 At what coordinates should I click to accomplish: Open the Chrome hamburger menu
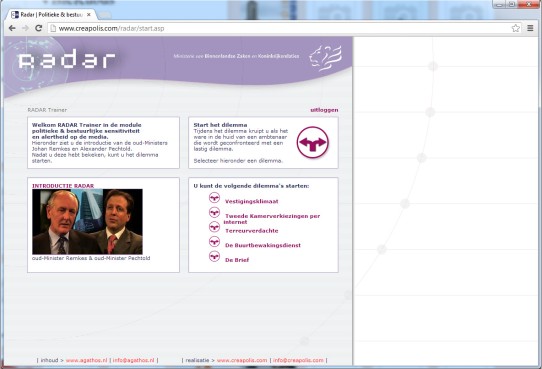pyautogui.click(x=530, y=28)
